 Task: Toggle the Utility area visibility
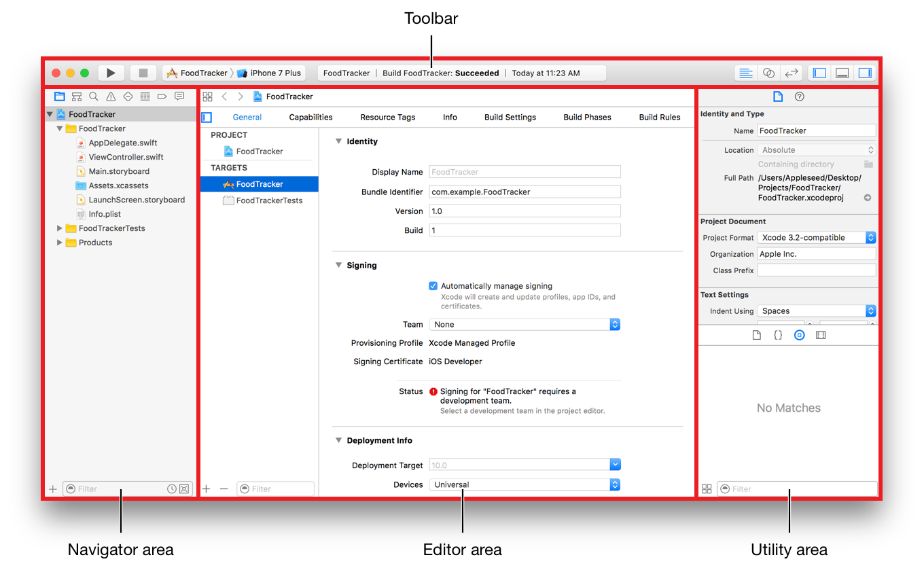[864, 73]
